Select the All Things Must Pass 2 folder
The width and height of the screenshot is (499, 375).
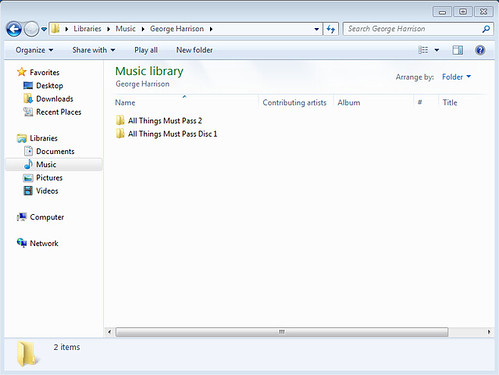(165, 121)
